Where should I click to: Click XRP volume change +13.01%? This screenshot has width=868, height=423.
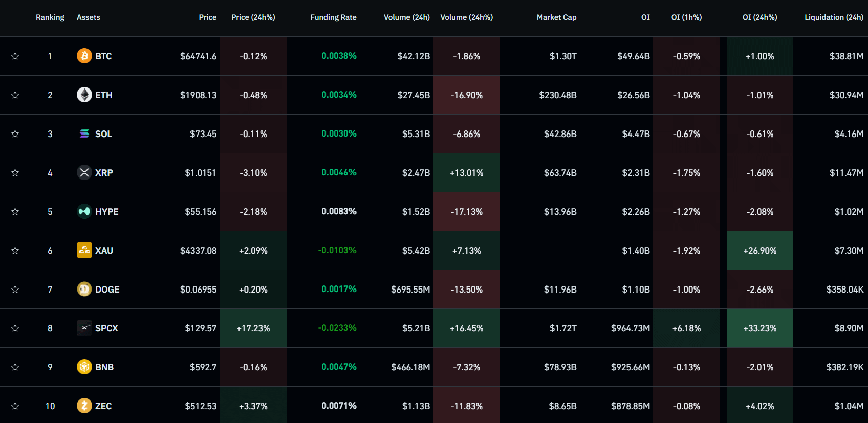467,173
